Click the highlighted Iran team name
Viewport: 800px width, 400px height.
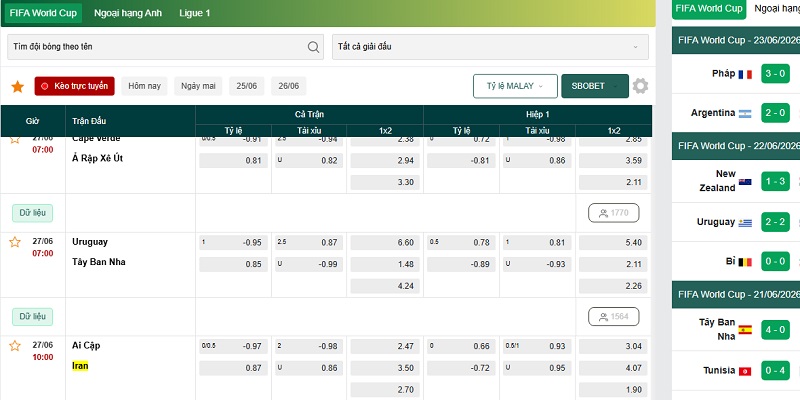click(80, 366)
